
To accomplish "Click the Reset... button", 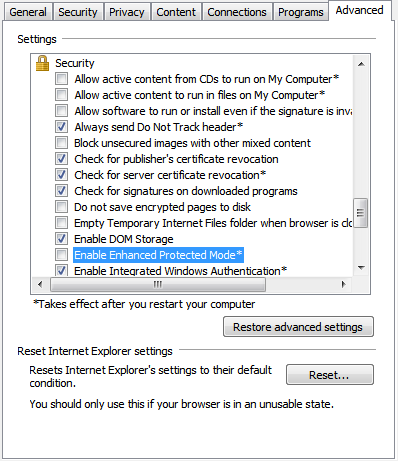I will click(x=329, y=375).
